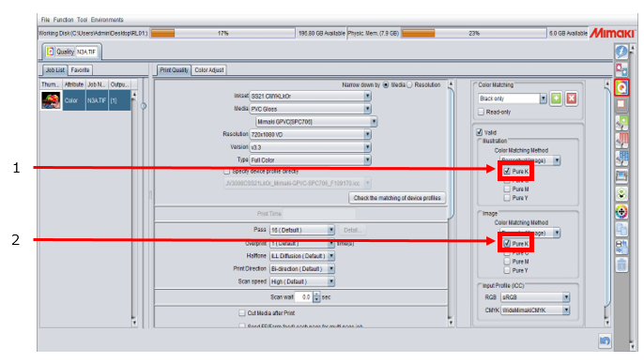This screenshot has height=363, width=644.
Task: Click the backup disk icon above trash
Action: click(621, 247)
